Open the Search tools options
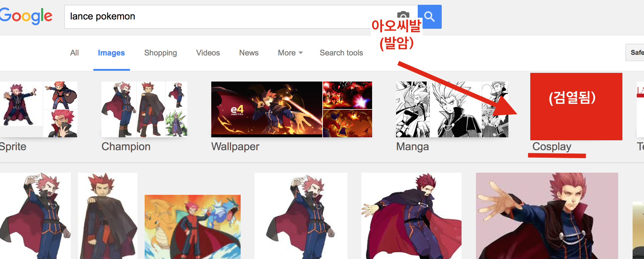Image resolution: width=644 pixels, height=259 pixels. 341,53
